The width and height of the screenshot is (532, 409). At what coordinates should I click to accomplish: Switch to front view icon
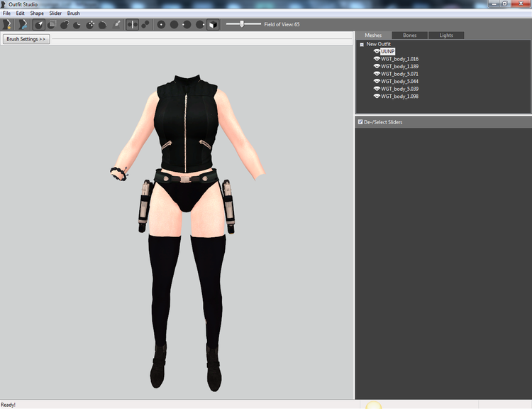161,24
